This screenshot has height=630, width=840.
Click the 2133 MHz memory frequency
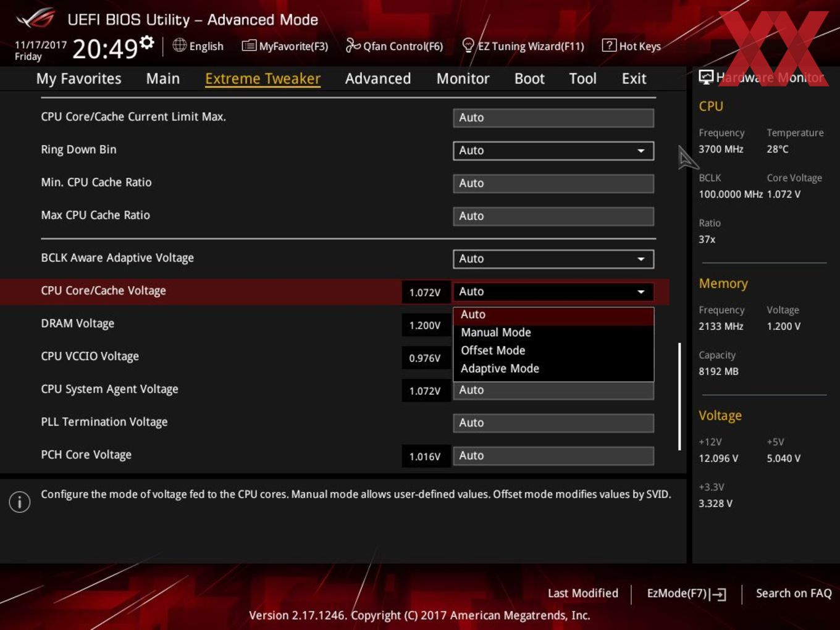[721, 326]
